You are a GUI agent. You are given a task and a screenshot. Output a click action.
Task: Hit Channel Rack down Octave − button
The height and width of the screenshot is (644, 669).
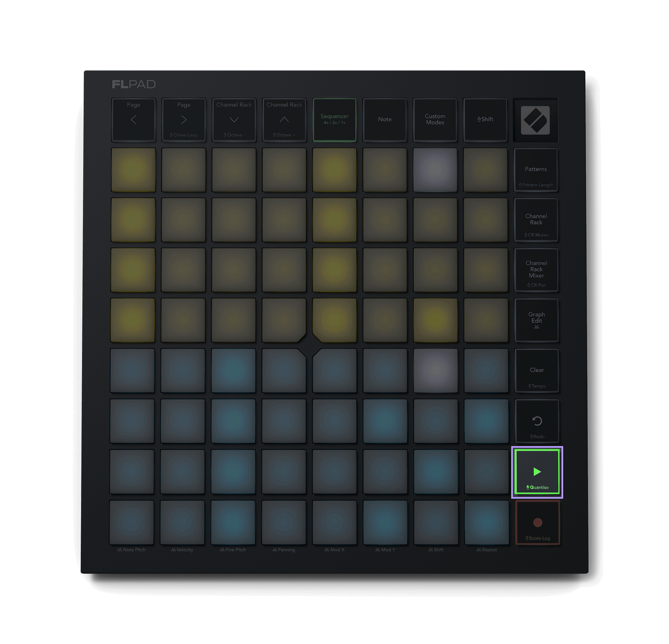[x=234, y=120]
